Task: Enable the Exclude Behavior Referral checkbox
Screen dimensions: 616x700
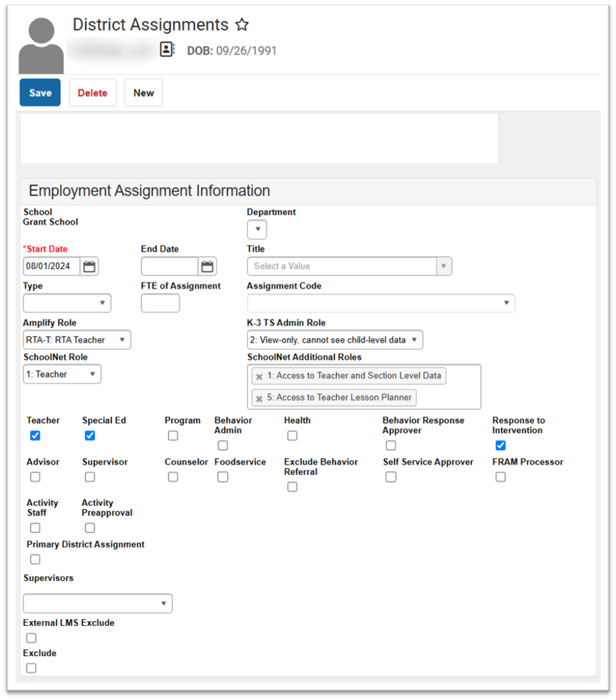Action: coord(292,487)
